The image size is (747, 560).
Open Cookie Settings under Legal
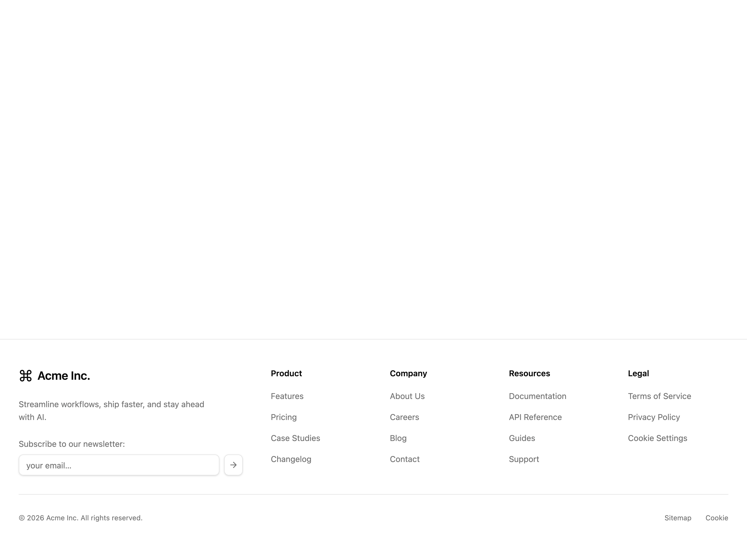(x=658, y=438)
